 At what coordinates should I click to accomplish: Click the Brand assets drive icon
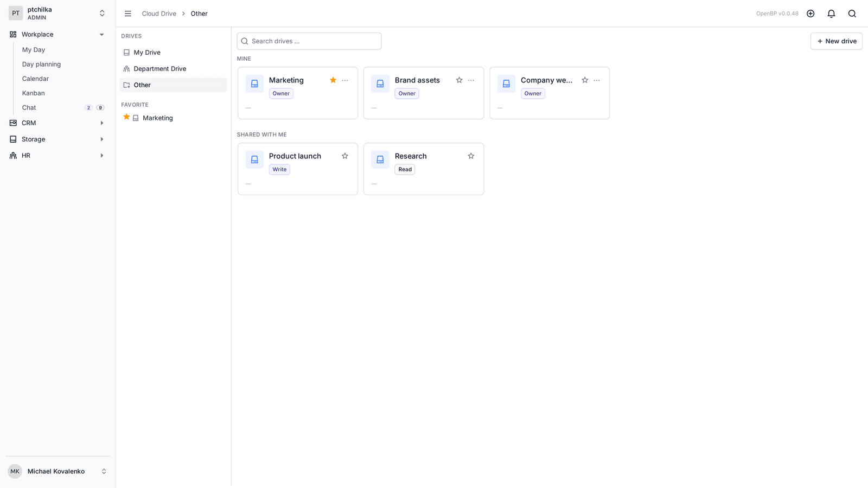(x=380, y=84)
